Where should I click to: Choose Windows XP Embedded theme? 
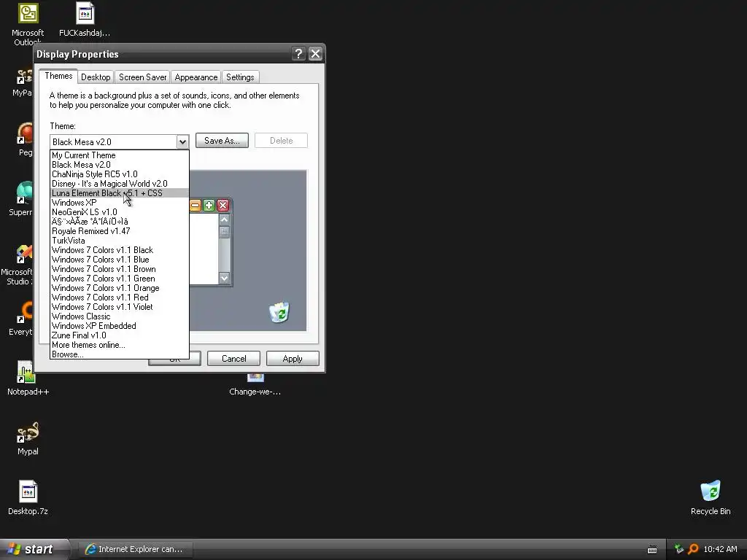[x=120, y=326]
